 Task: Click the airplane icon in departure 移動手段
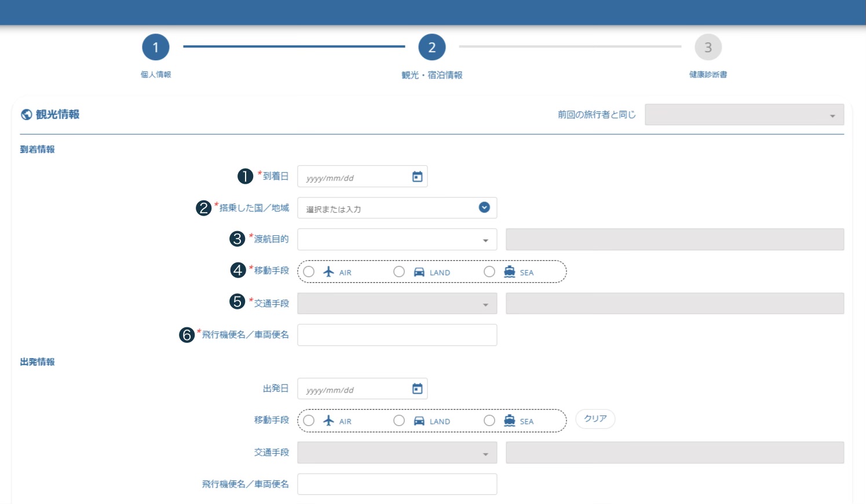click(x=328, y=421)
